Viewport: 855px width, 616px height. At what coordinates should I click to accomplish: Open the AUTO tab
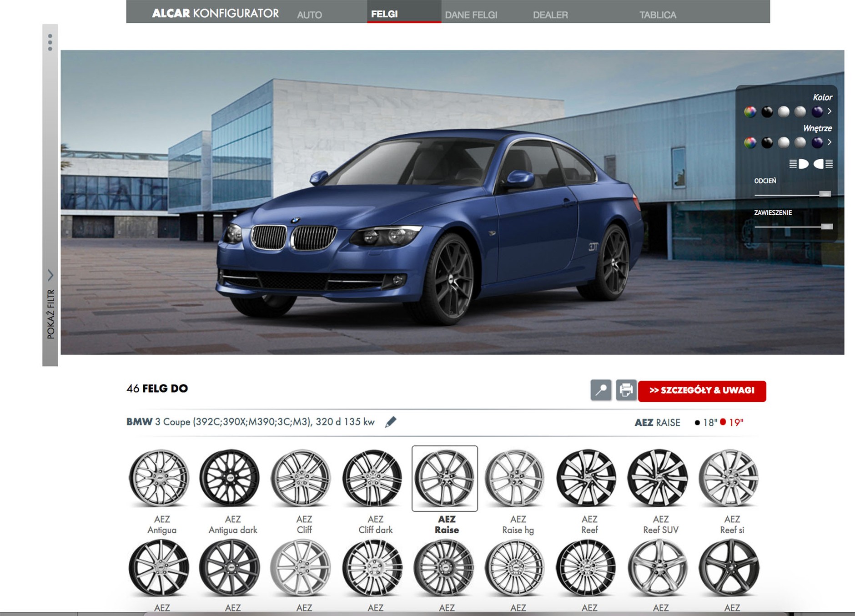click(310, 15)
